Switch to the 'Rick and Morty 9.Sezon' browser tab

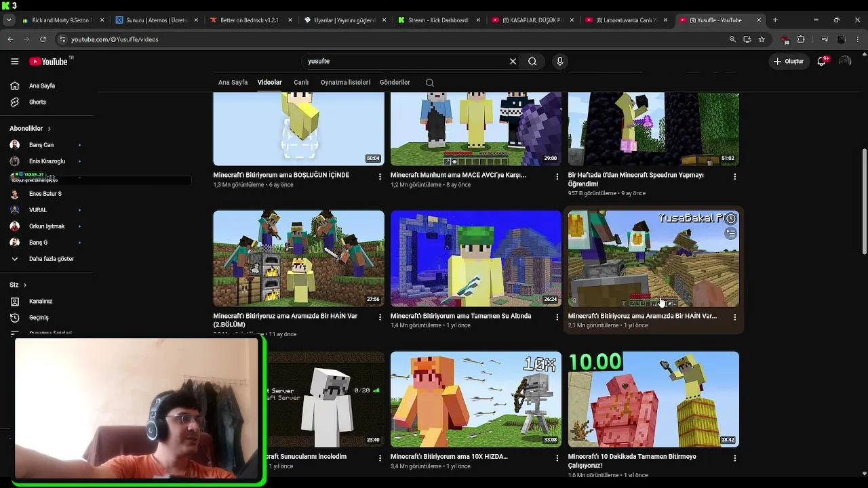click(x=63, y=20)
